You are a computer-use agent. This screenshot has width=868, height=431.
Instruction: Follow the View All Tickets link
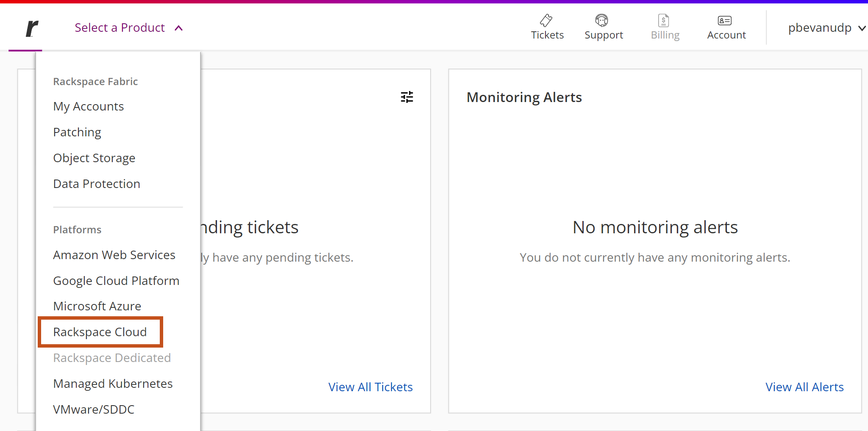tap(370, 387)
